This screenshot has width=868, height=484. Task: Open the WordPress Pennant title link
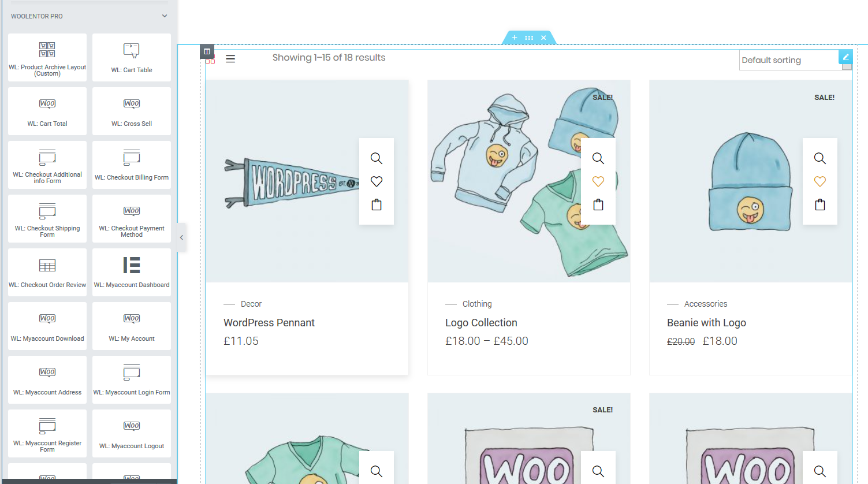point(269,323)
